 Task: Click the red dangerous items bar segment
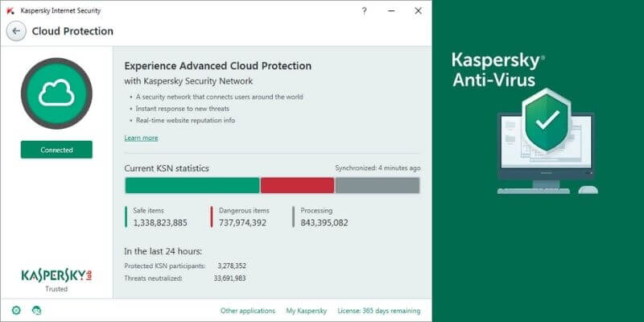[297, 185]
